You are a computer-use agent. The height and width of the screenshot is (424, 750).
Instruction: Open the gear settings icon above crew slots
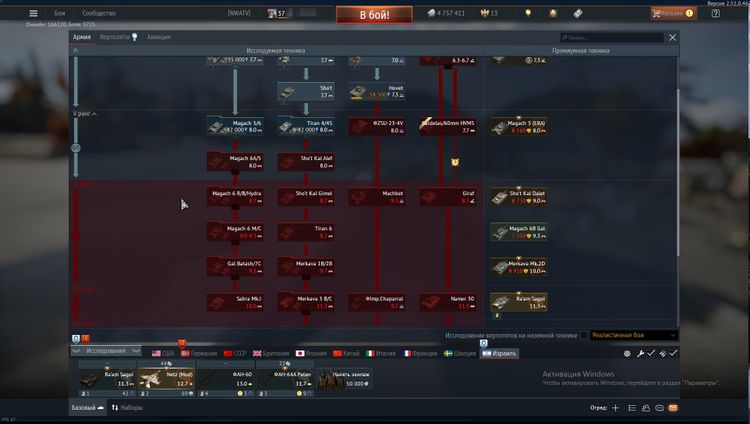[x=627, y=353]
